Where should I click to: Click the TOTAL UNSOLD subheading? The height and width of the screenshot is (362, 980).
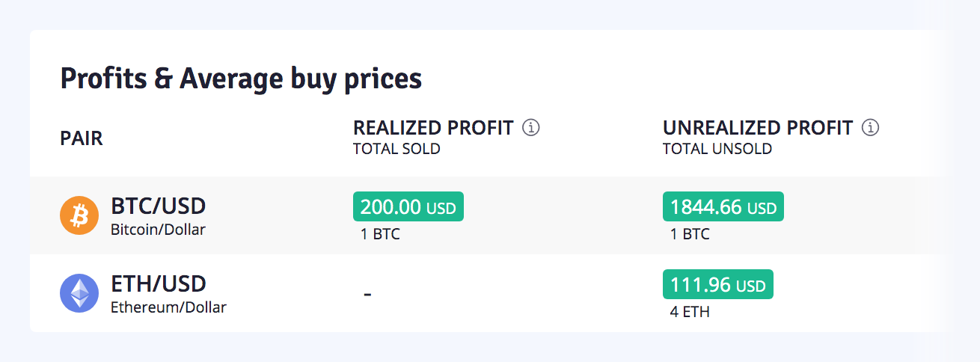tap(717, 149)
